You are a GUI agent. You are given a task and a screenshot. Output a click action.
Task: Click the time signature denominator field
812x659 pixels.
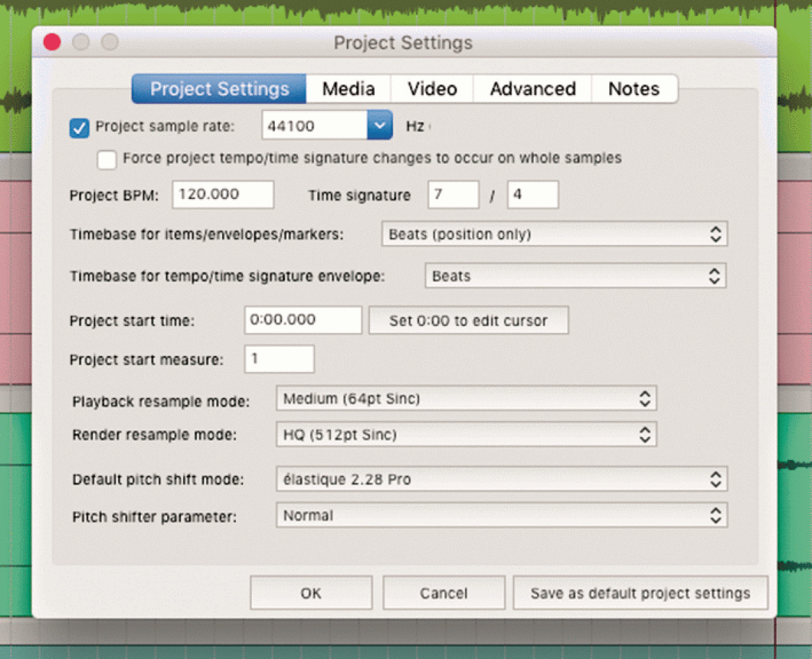point(533,195)
